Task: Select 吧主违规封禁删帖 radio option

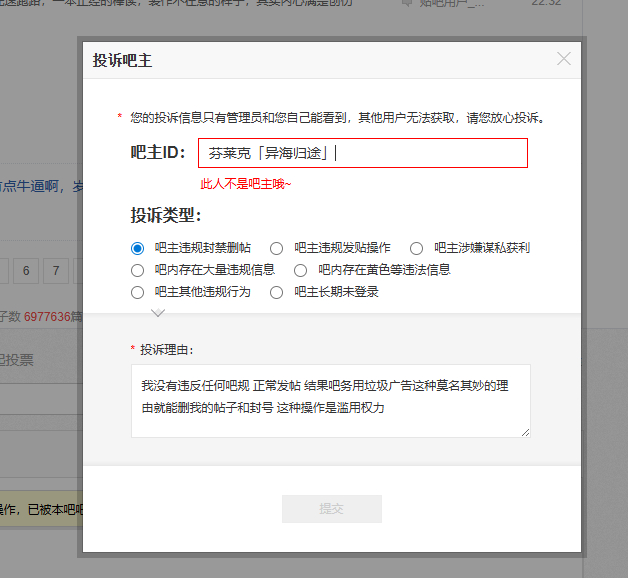Action: (x=137, y=248)
